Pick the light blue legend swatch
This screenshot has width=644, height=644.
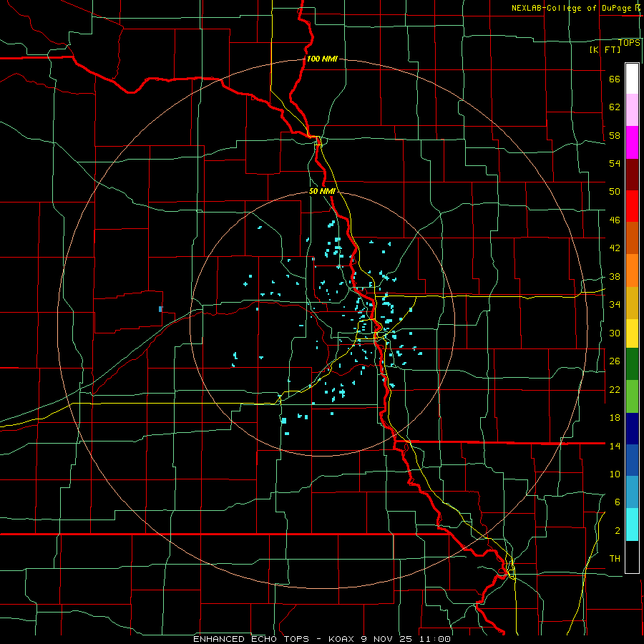point(632,492)
